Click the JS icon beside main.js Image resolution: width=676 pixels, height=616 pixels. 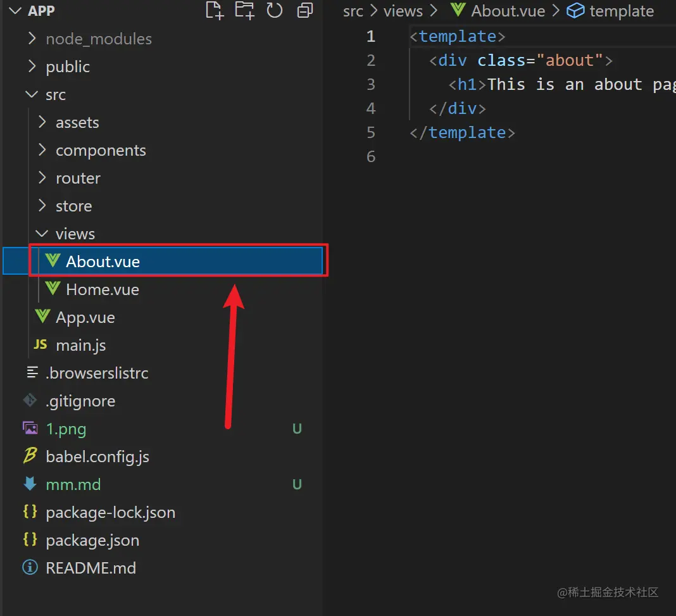(41, 345)
